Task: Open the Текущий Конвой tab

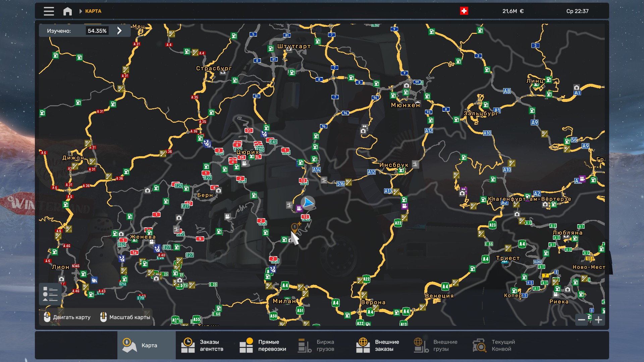Action: (497, 345)
